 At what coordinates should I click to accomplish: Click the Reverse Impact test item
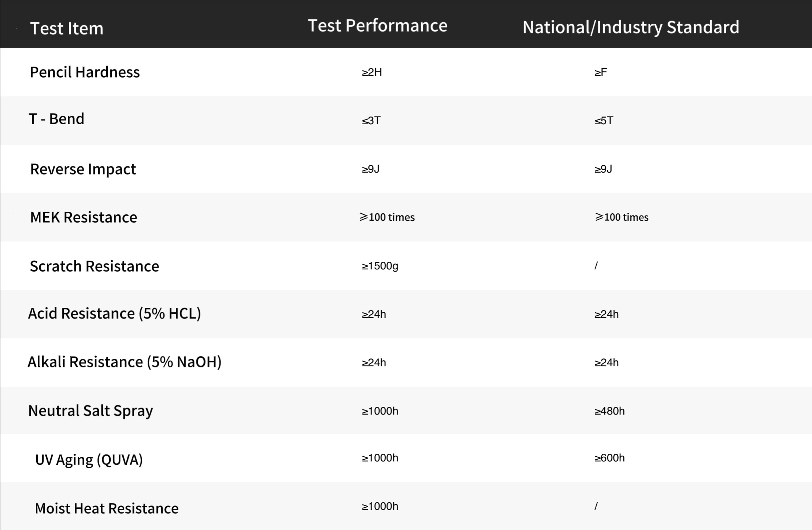pyautogui.click(x=83, y=169)
